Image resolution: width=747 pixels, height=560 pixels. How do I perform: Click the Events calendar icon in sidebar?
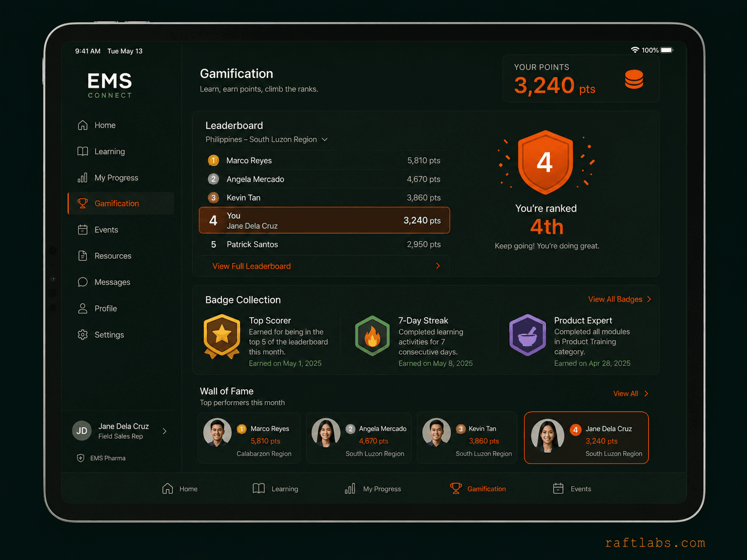tap(83, 230)
